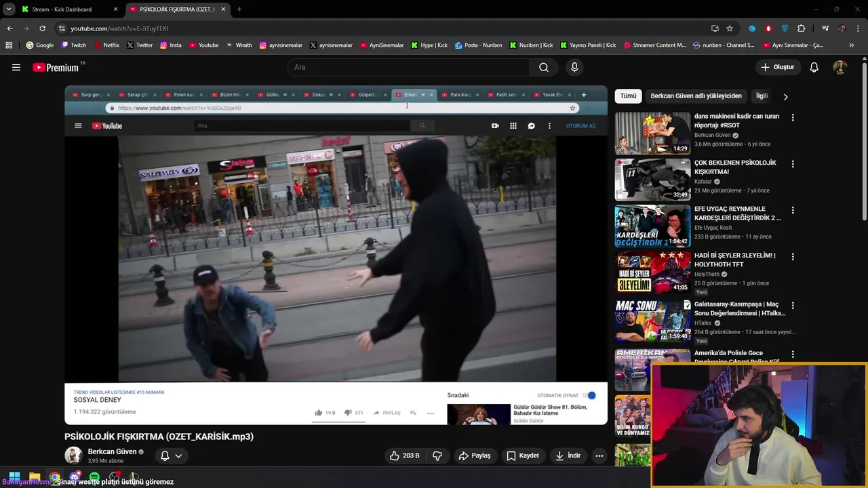Screen dimensions: 868x488
Task: Start voice search with microphone icon
Action: pos(574,67)
